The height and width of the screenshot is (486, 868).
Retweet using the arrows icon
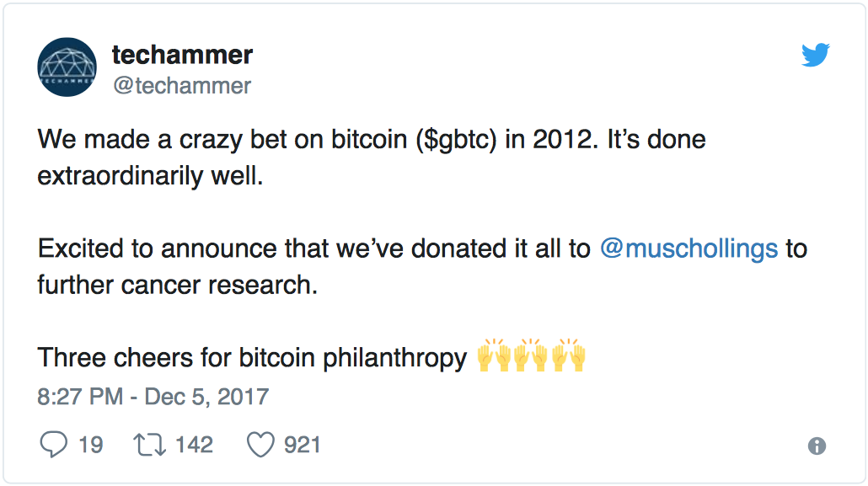[149, 445]
